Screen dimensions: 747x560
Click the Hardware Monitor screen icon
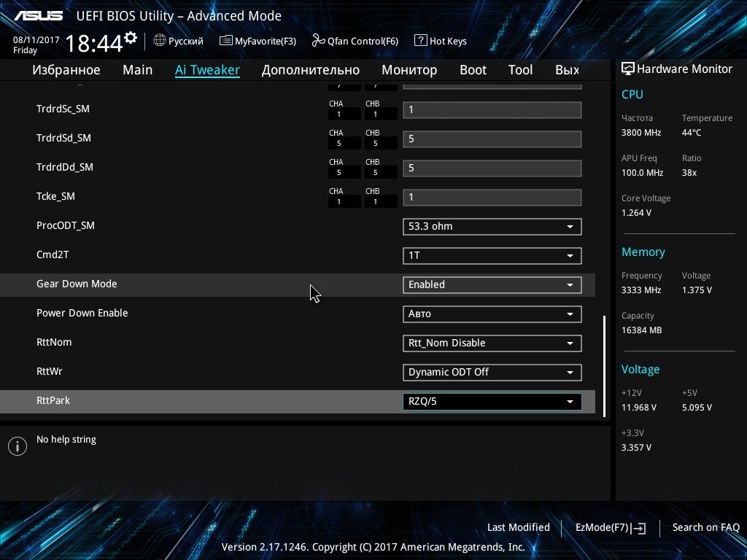[x=628, y=69]
